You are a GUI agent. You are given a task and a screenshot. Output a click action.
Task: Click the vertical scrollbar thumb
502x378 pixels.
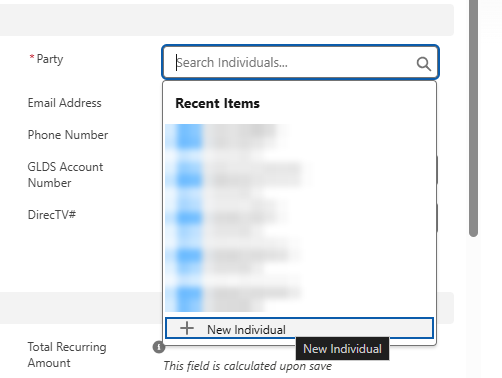coord(473,117)
